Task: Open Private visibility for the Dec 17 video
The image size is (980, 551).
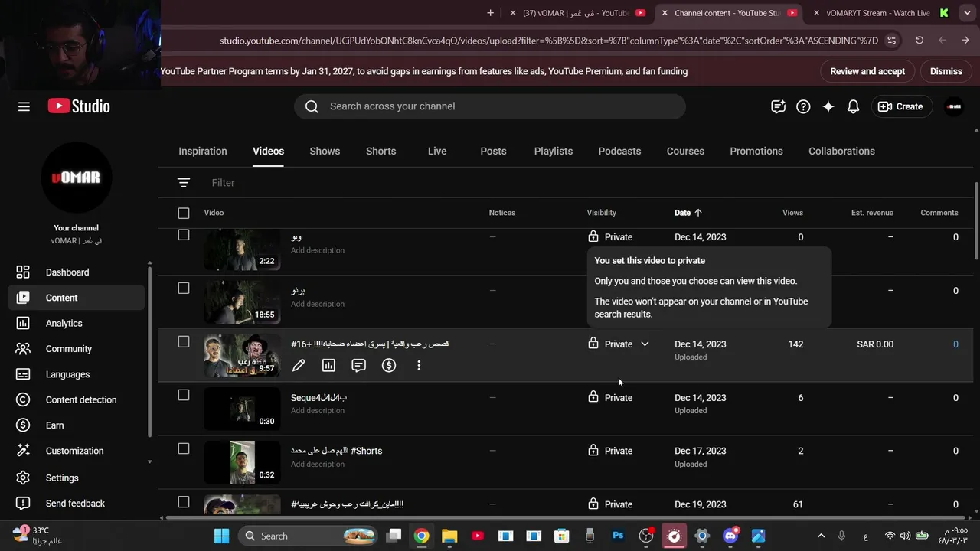Action: (610, 451)
